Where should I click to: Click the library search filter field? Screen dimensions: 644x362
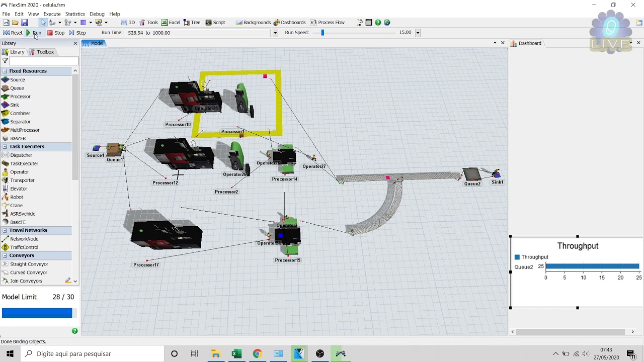click(x=44, y=61)
